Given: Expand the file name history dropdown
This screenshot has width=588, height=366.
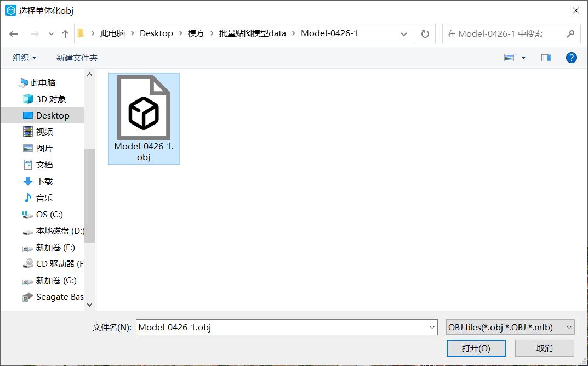Looking at the screenshot, I should (x=432, y=328).
